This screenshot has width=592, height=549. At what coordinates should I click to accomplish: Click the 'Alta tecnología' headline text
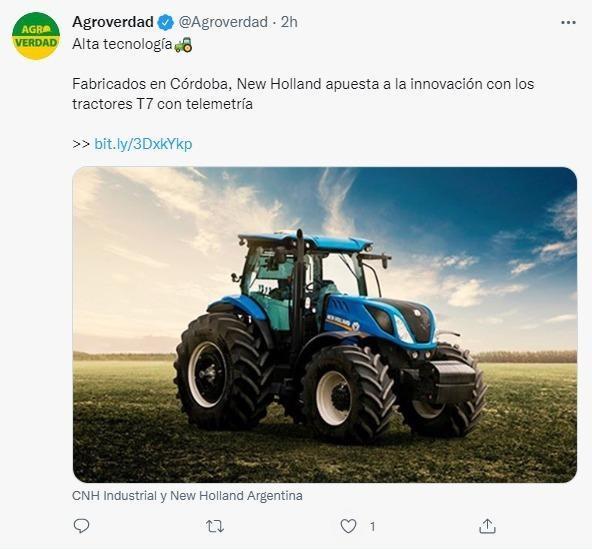pyautogui.click(x=122, y=44)
